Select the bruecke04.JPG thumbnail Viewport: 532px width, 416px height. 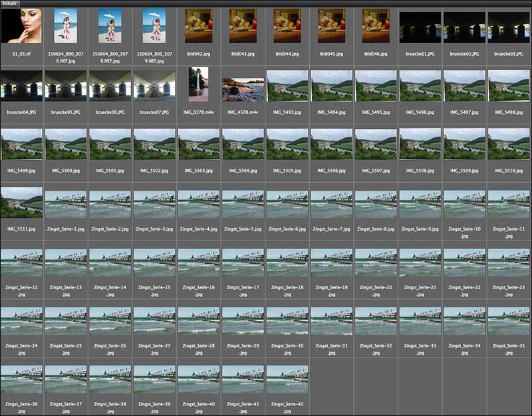coord(21,86)
